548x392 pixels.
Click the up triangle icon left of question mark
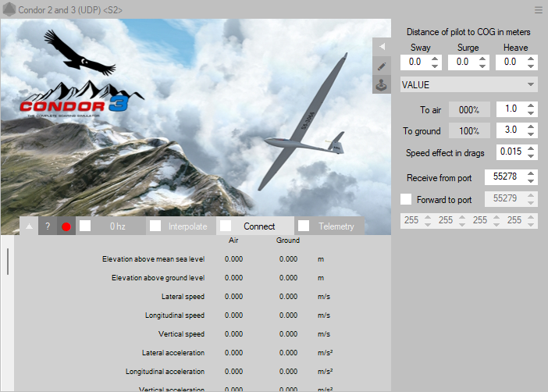pyautogui.click(x=30, y=226)
